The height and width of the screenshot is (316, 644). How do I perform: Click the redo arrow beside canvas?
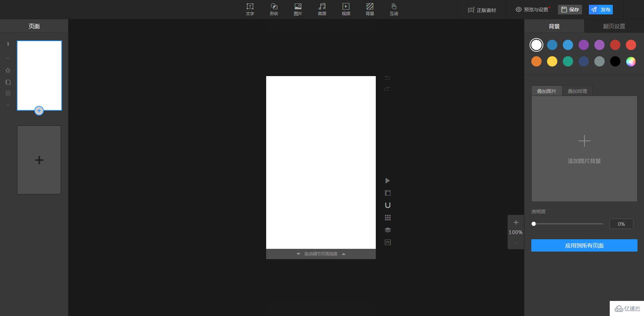pyautogui.click(x=387, y=89)
